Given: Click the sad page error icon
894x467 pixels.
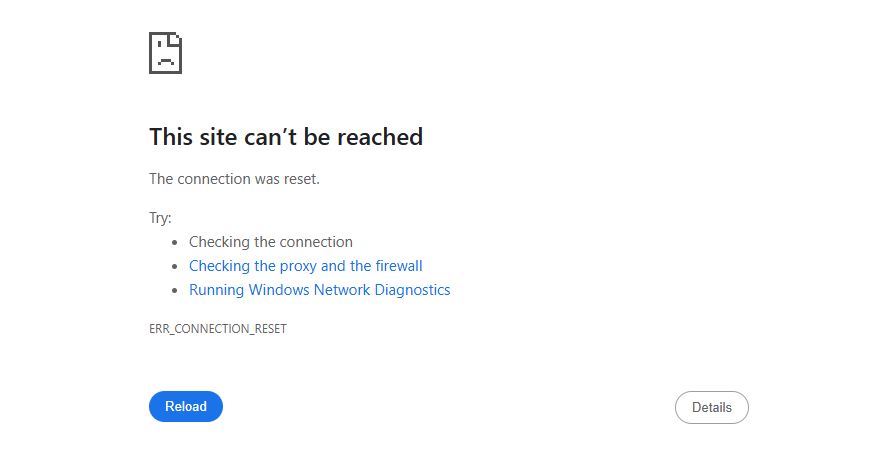Looking at the screenshot, I should pyautogui.click(x=165, y=52).
